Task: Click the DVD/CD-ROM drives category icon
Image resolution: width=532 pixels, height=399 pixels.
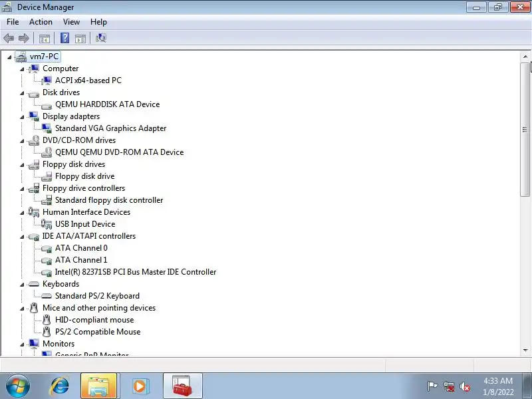Action: coord(34,140)
